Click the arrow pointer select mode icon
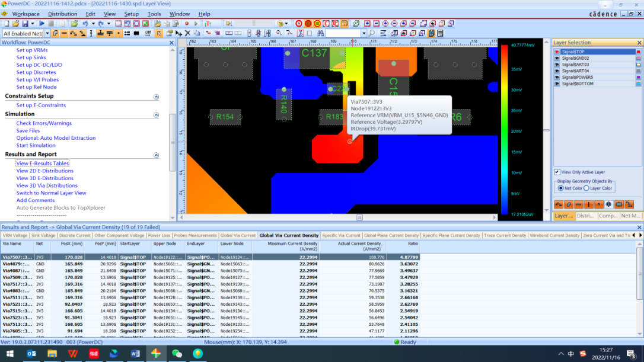The height and width of the screenshot is (362, 644). 158,33
